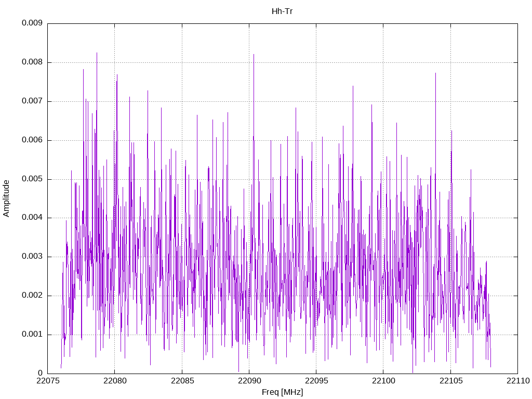Click the 0.008 y-axis tick label

point(32,62)
